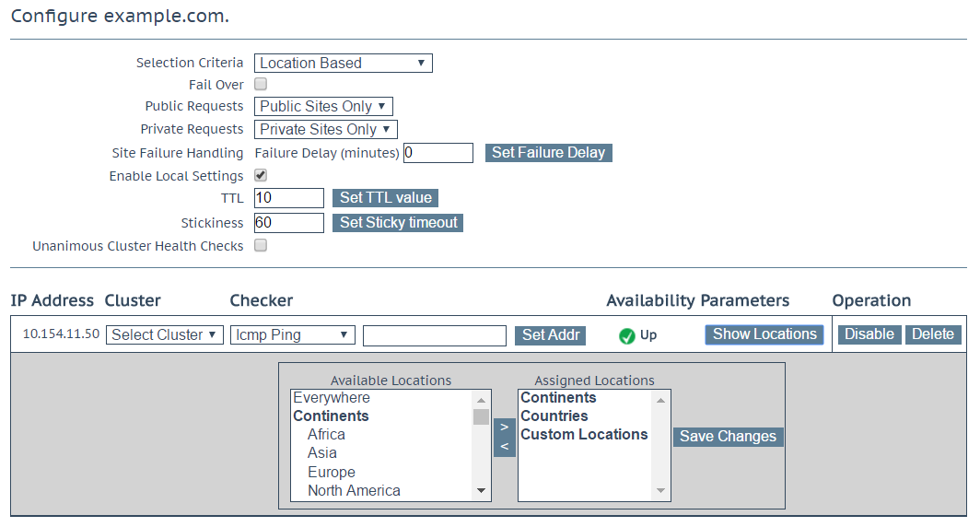Select Europe in Available Locations

pyautogui.click(x=332, y=472)
